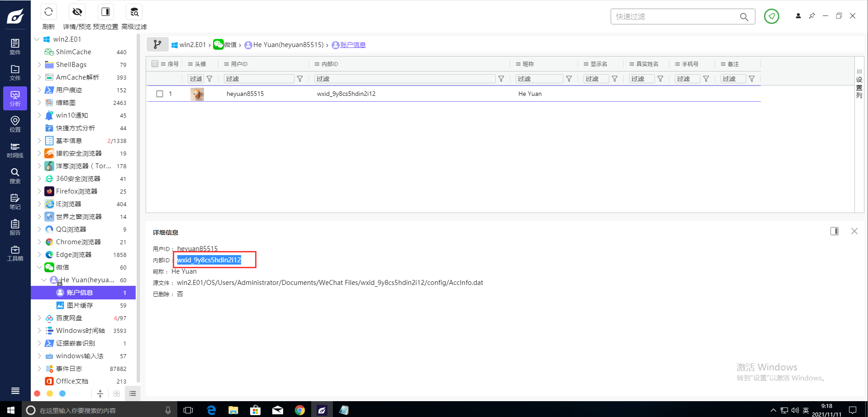
Task: Click the 账户信息 breadcrumb link
Action: [x=353, y=45]
